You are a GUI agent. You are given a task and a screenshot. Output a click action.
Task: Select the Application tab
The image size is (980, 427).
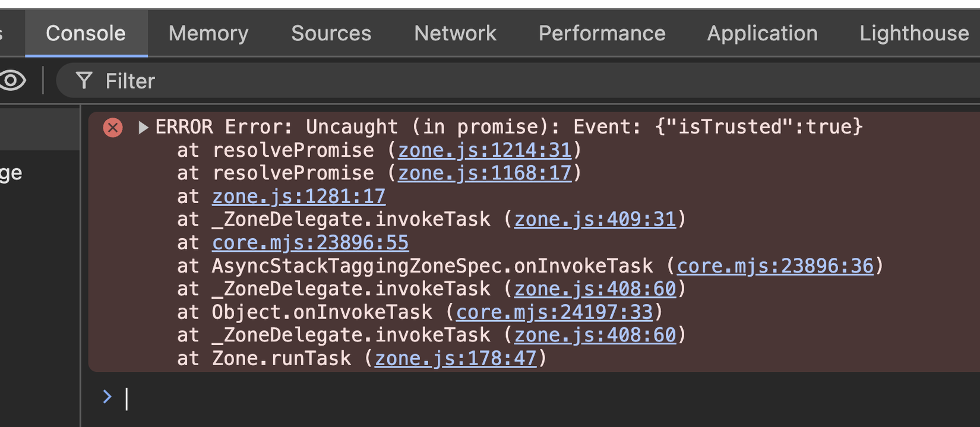tap(762, 33)
